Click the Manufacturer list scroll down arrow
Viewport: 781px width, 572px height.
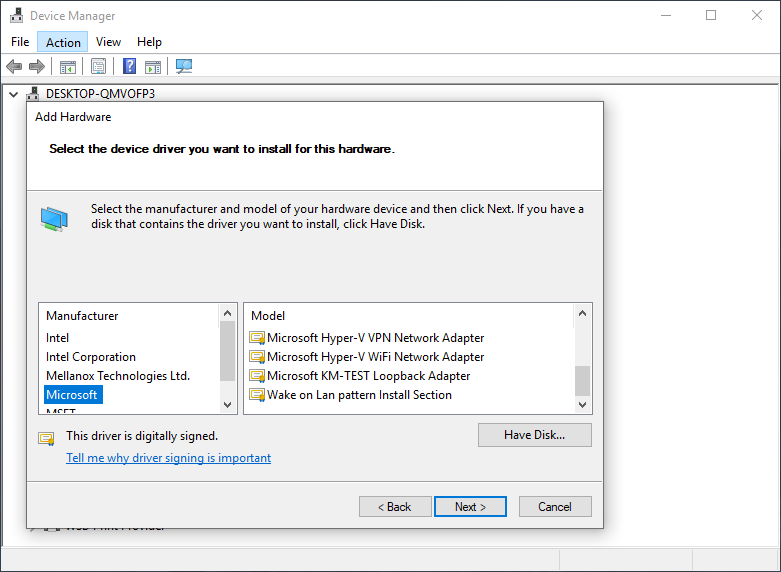[x=227, y=405]
